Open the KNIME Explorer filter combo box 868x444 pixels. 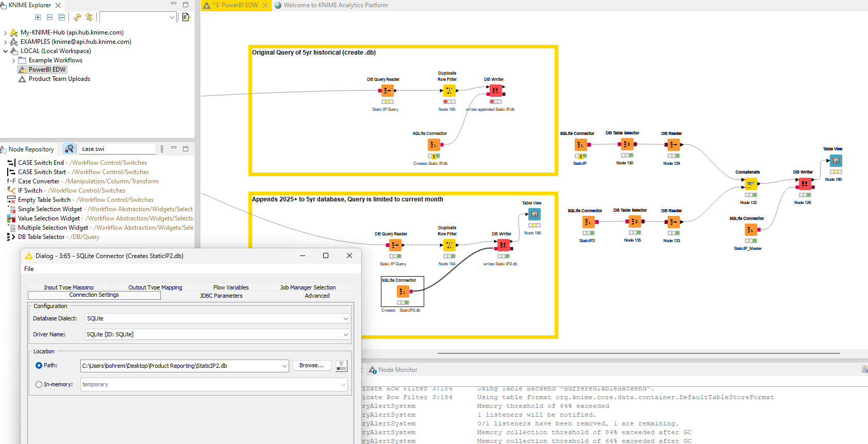pyautogui.click(x=138, y=17)
